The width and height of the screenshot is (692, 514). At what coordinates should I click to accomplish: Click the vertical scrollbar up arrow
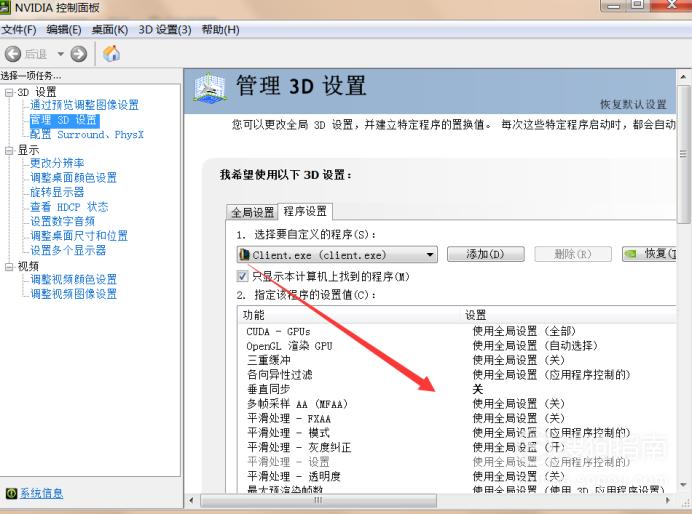click(x=683, y=77)
